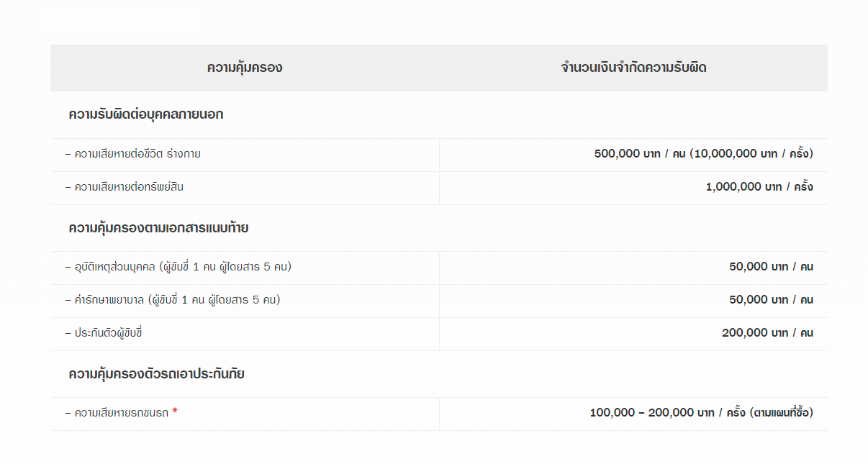This screenshot has width=868, height=464.
Task: Select the ความคุ้มครองตามเอกสารแนบท้าย section heading
Action: pos(158,228)
